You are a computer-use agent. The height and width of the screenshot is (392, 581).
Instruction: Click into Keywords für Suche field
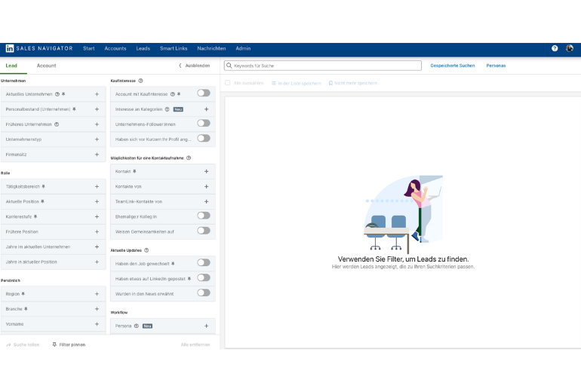(323, 66)
